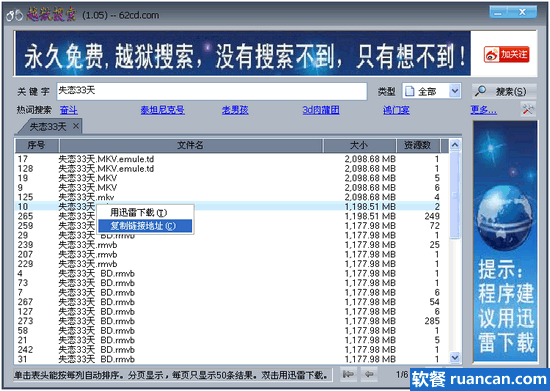Minimize the 越狱搜索 window
Screen dimensions: 550x391
[499, 13]
